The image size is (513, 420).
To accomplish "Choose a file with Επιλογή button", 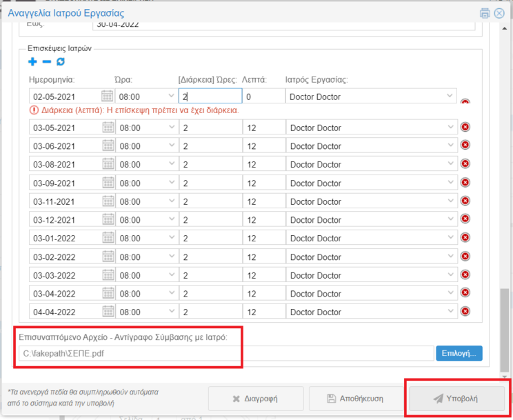I will [x=459, y=353].
